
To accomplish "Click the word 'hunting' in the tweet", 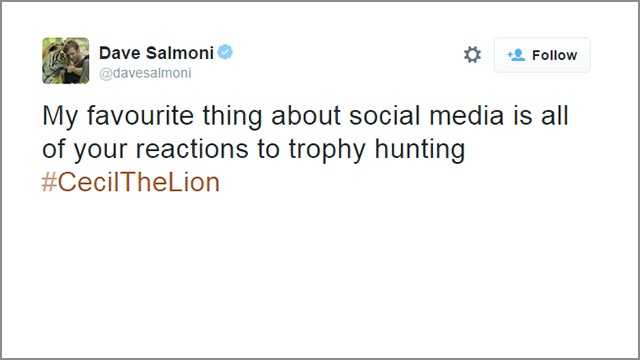I will pos(420,150).
